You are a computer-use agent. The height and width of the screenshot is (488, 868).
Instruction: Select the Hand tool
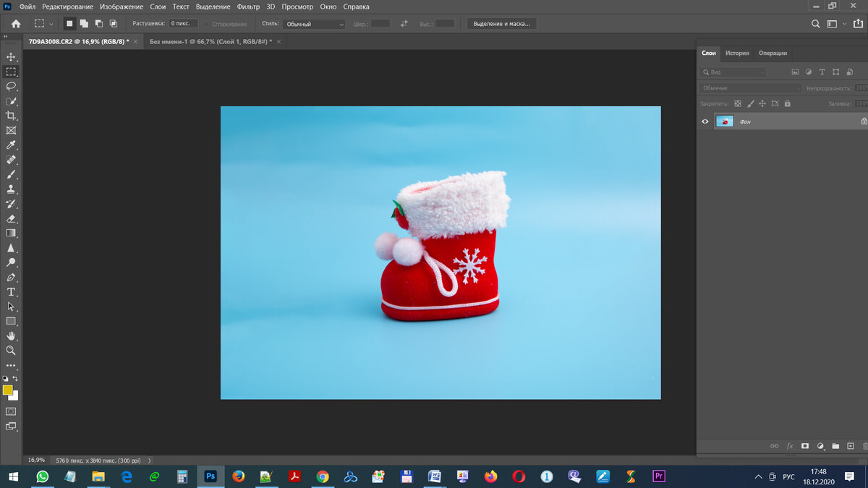(x=11, y=336)
